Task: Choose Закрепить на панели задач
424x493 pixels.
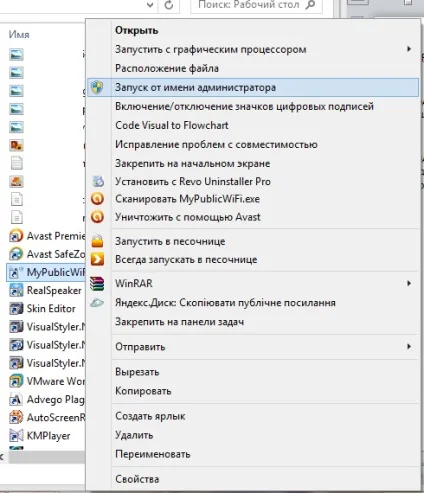Action: tap(253, 322)
